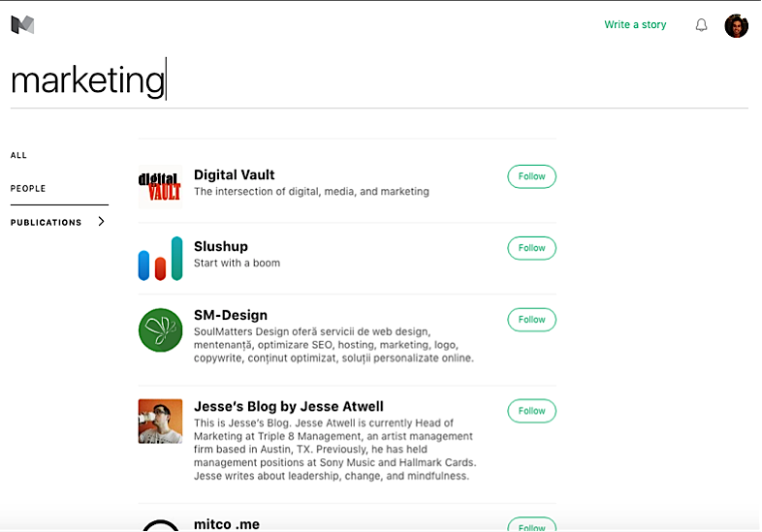
Task: Switch to the All results filter
Action: (x=19, y=155)
